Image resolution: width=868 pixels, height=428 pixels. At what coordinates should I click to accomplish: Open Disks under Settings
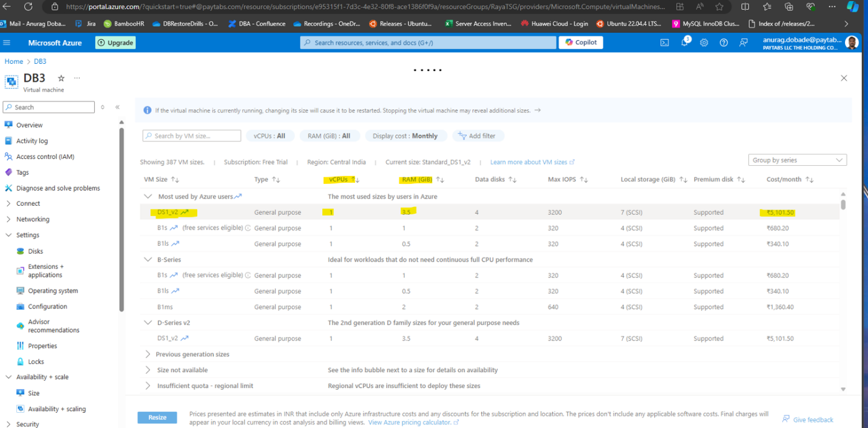pos(35,251)
